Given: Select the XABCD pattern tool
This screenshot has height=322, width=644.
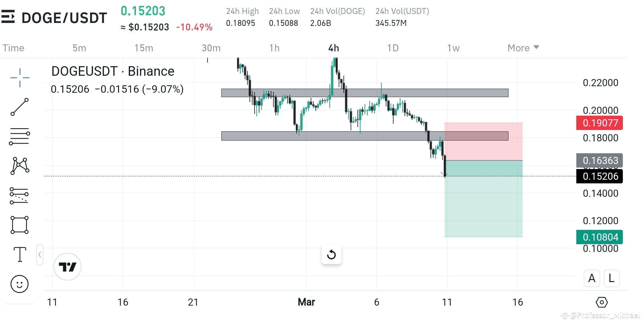Looking at the screenshot, I should (19, 166).
